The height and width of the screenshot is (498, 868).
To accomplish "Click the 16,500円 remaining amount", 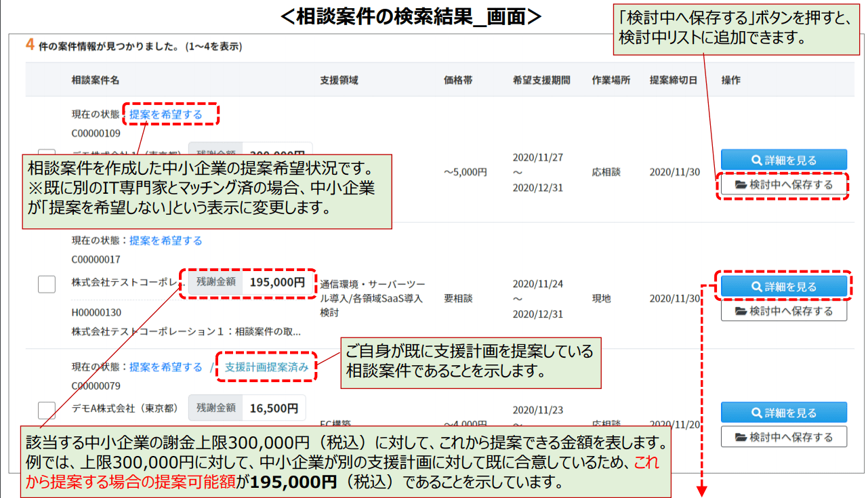I will click(x=274, y=408).
